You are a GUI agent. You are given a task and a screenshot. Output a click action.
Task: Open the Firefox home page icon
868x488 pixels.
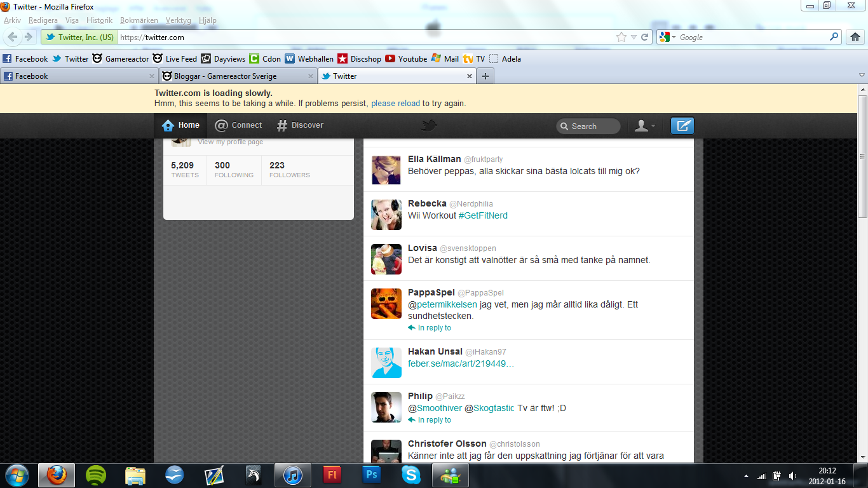coord(855,37)
